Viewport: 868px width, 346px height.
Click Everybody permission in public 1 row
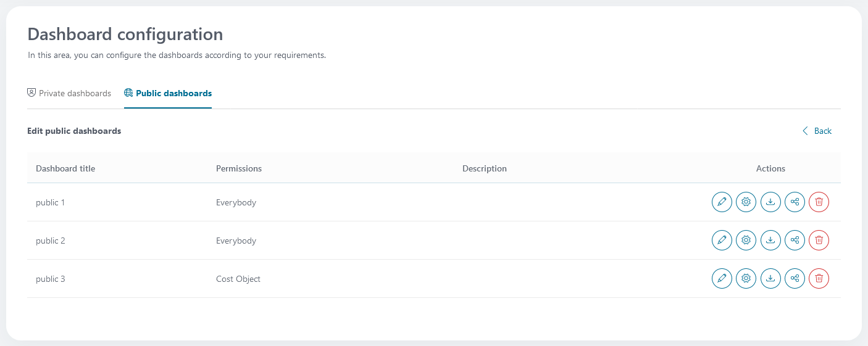coord(236,202)
